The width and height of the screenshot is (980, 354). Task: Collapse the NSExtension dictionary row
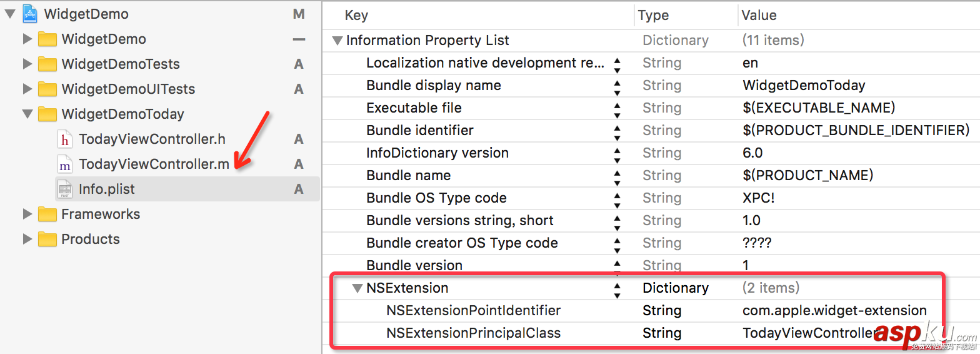point(357,288)
